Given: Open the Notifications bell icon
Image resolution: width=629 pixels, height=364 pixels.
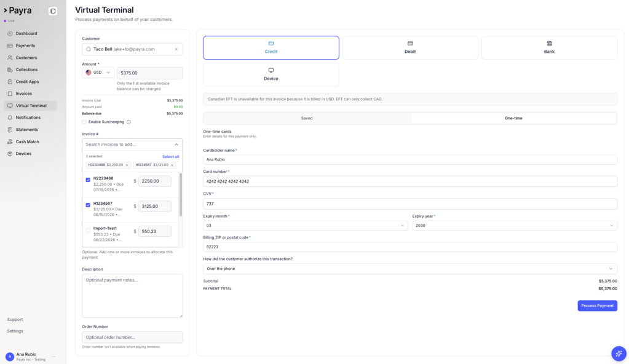Looking at the screenshot, I should (10, 117).
